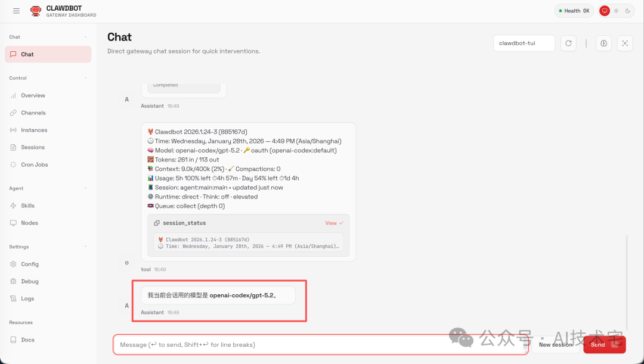Click the Clawdbot lobster logo
Image resolution: width=644 pixels, height=364 pixels.
pyautogui.click(x=36, y=11)
